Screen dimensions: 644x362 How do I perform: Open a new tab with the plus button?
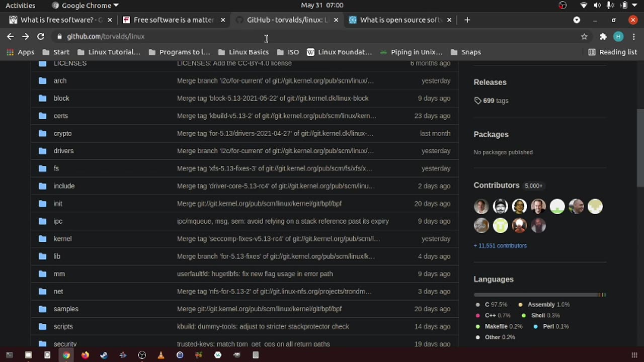click(x=467, y=20)
